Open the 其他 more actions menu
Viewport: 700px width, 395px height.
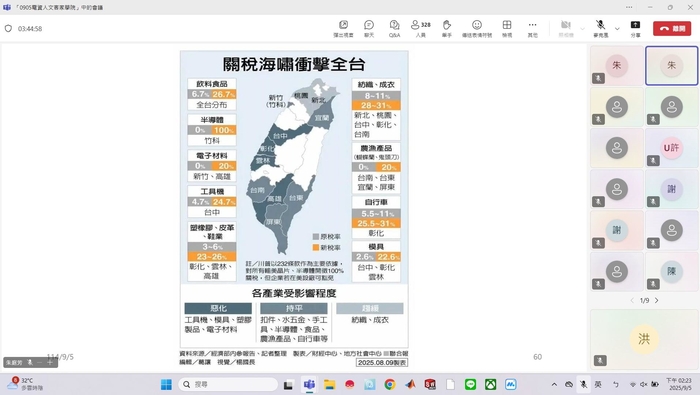[x=533, y=29]
